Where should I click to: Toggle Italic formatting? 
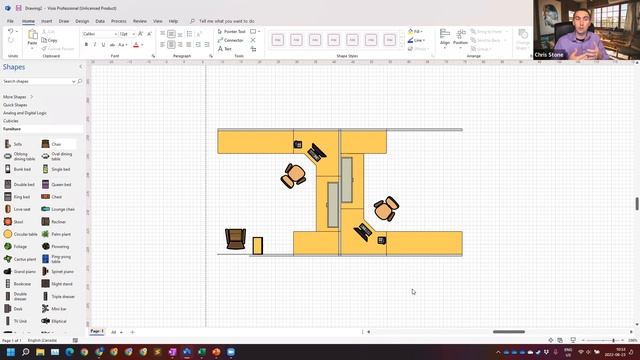[95, 45]
